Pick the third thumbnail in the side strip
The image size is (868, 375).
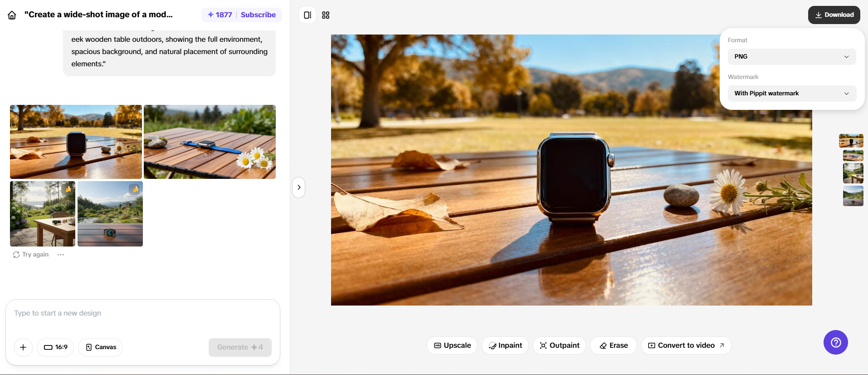coord(853,173)
